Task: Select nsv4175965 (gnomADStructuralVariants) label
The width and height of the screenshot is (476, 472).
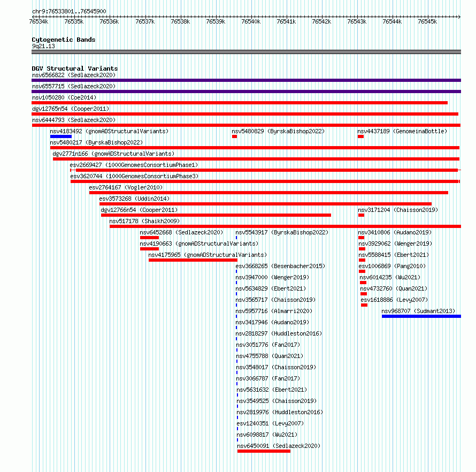Action: [208, 255]
